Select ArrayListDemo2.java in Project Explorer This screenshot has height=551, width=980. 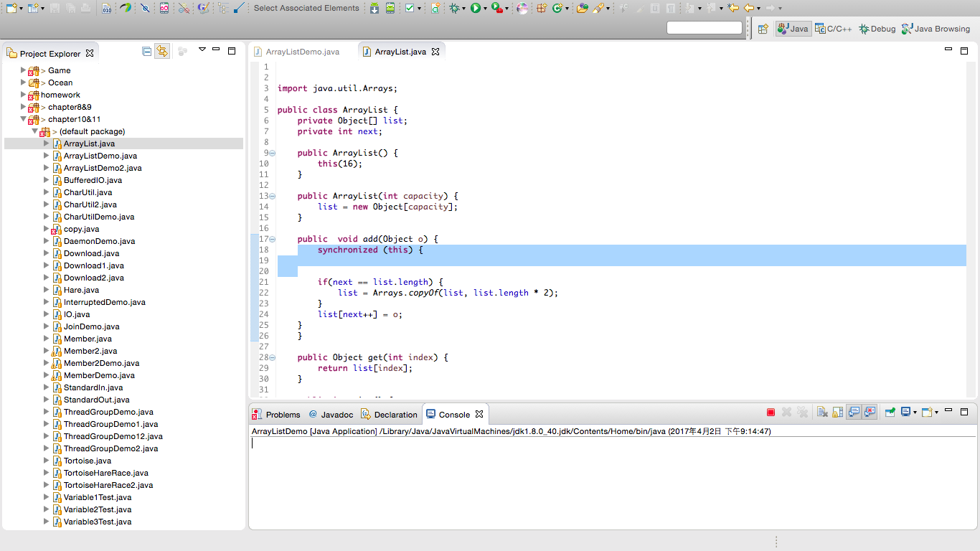tap(103, 168)
